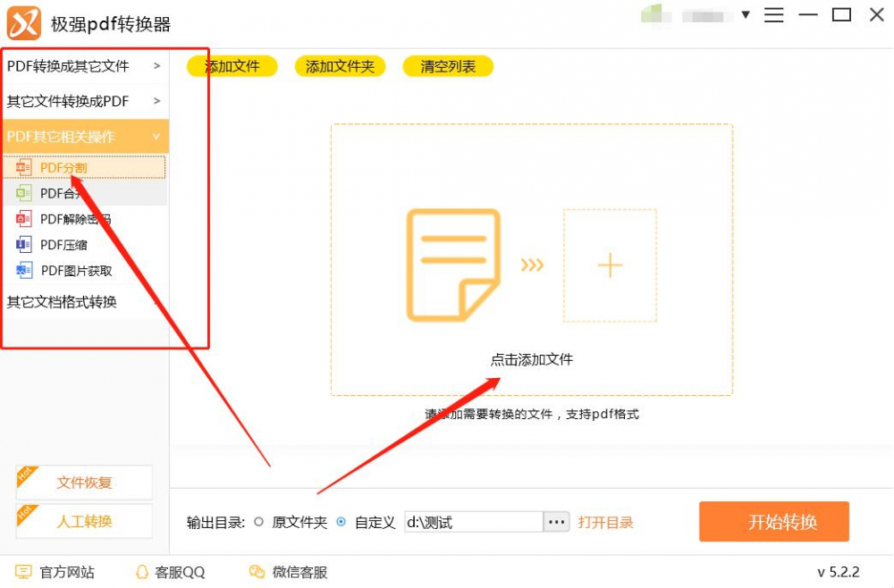The image size is (894, 588).
Task: Click the PDF分割 icon
Action: [23, 167]
